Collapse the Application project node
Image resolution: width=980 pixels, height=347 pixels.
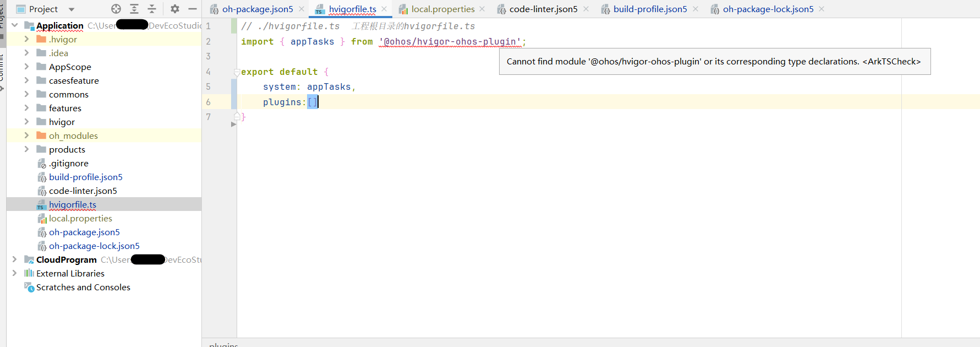[15, 25]
